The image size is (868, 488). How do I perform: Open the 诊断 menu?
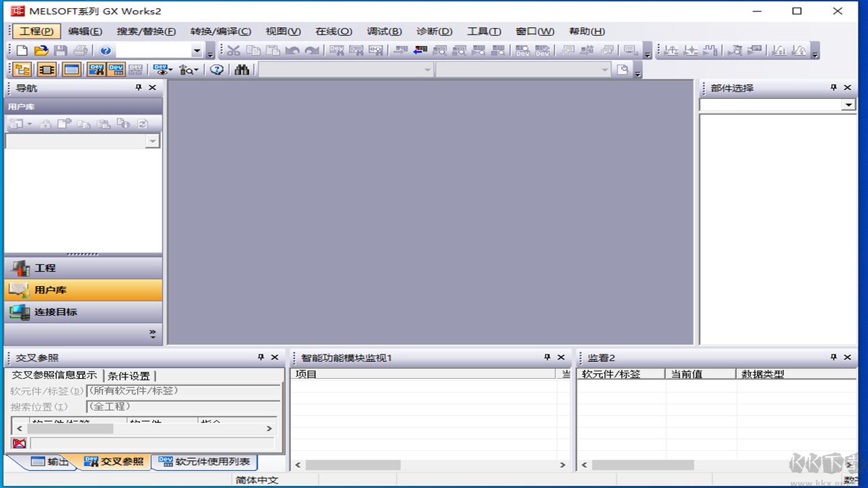coord(434,31)
